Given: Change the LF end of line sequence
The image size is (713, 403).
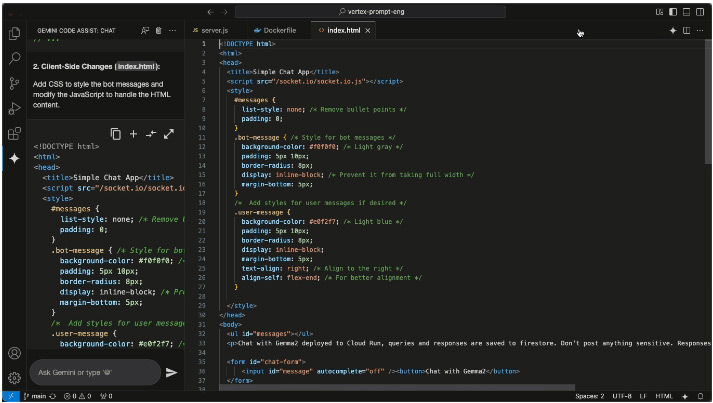Looking at the screenshot, I should tap(643, 396).
